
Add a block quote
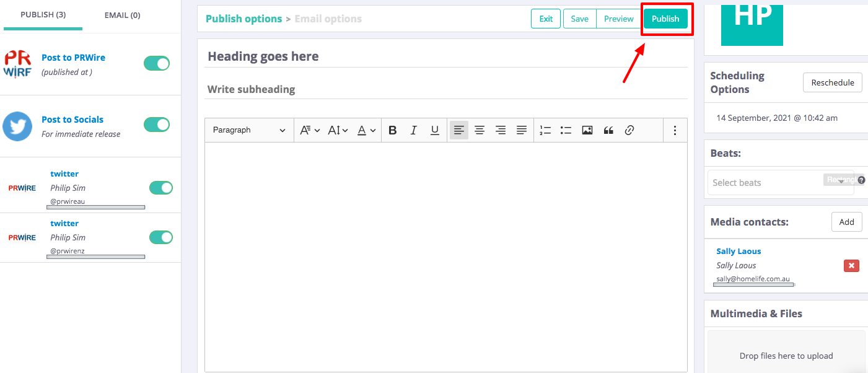tap(608, 130)
